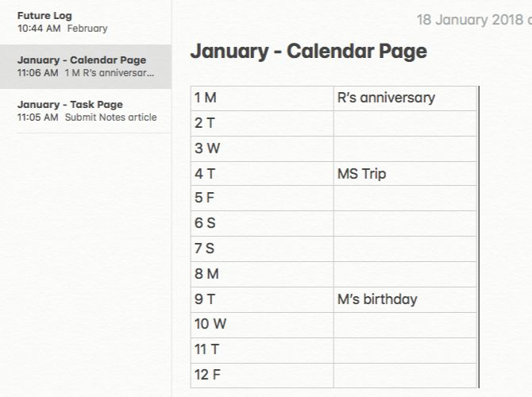Select the January - Calendar Page note

pos(85,66)
